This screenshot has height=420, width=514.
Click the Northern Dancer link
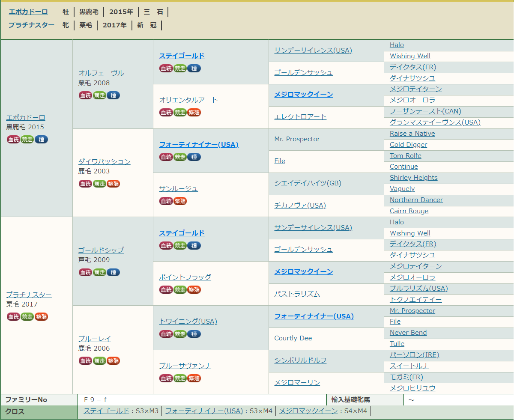point(416,200)
